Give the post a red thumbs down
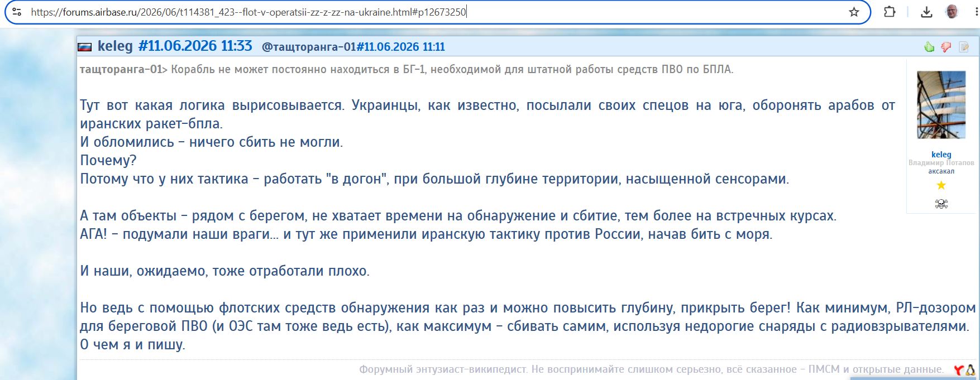980x380 pixels. [x=946, y=47]
